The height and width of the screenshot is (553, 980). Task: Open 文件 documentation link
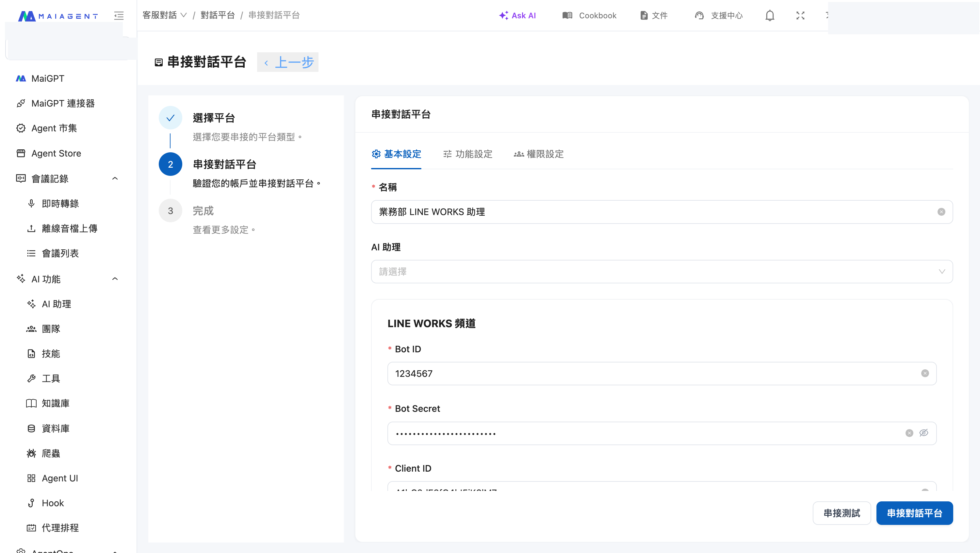click(654, 15)
